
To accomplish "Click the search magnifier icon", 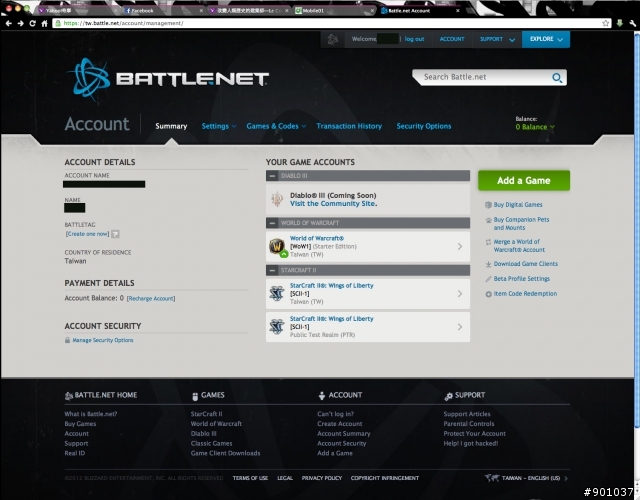I will pos(557,77).
